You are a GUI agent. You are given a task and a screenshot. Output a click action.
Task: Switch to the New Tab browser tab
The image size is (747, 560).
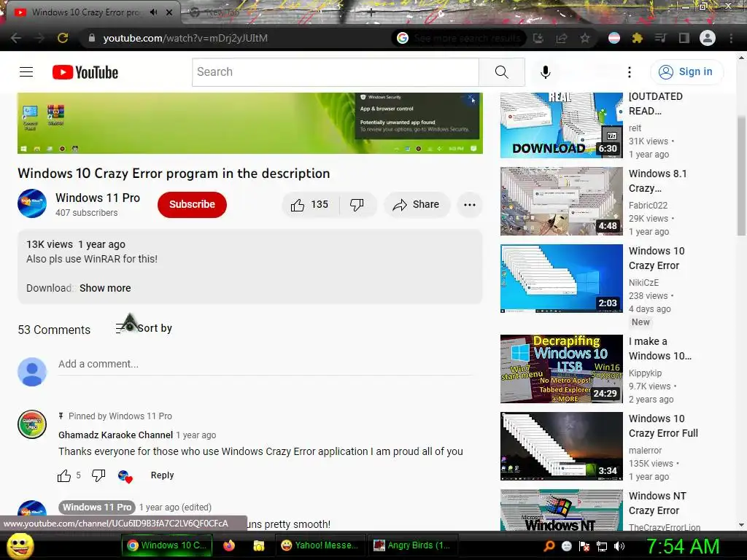(224, 13)
